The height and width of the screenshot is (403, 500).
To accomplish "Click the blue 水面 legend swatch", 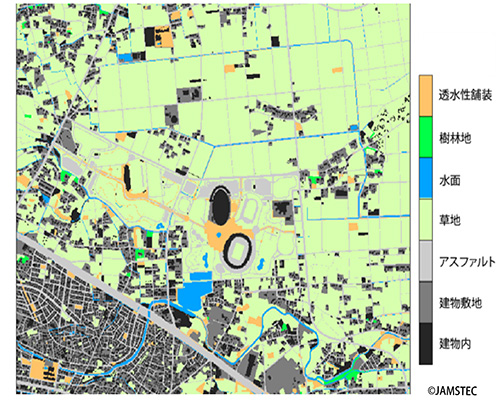I will tap(426, 178).
